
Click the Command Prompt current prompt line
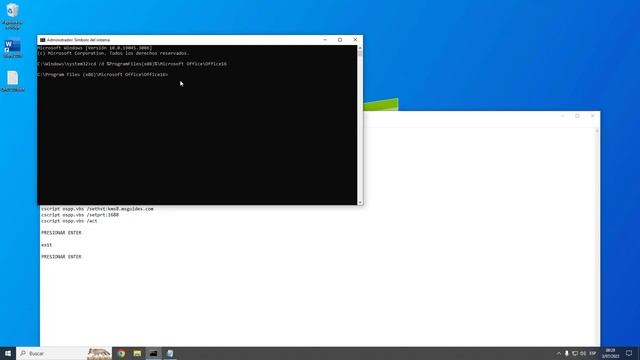click(102, 75)
